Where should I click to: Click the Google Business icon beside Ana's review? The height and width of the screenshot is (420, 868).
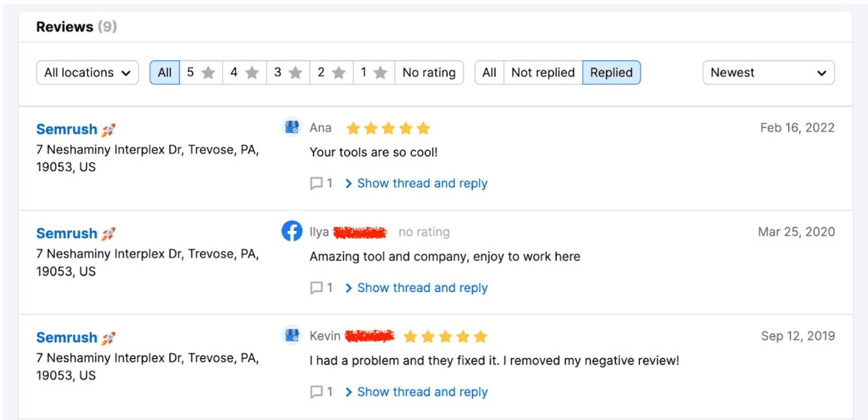coord(291,127)
